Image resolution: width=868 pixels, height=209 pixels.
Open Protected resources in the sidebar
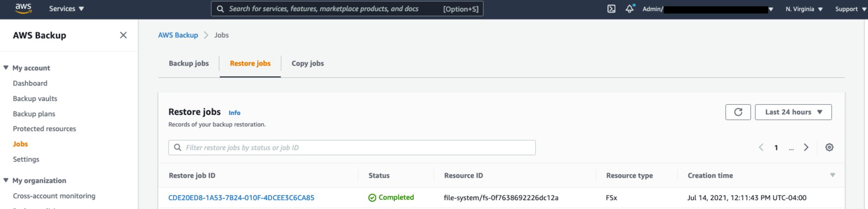(44, 129)
